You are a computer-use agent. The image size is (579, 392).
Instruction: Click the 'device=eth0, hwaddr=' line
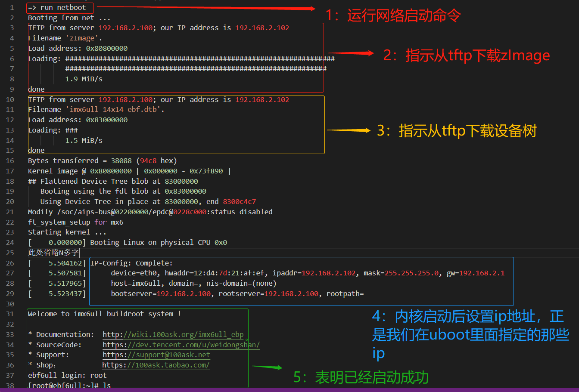click(x=308, y=273)
